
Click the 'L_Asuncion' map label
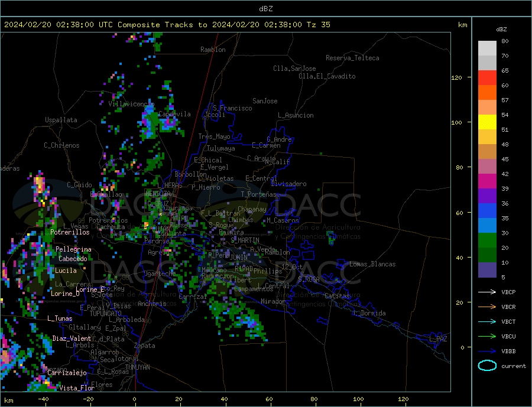[x=296, y=115]
